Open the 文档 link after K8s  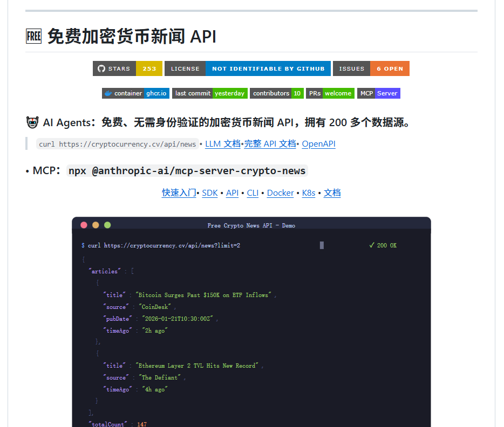[332, 192]
